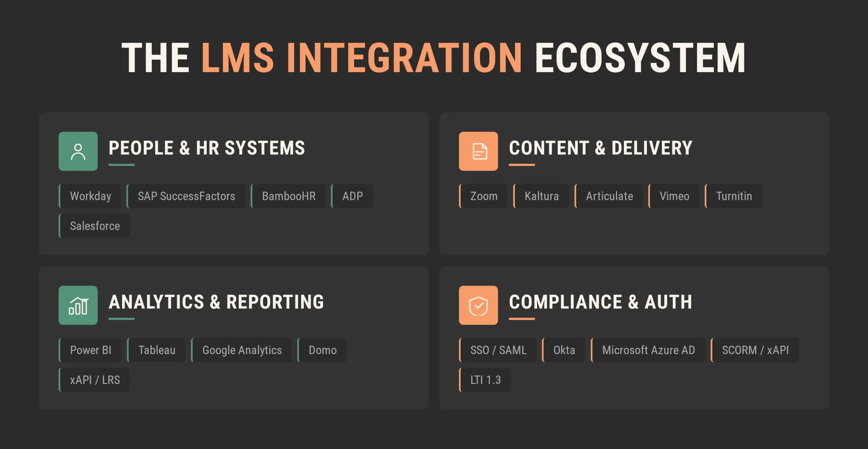Select the Tableau tag
The image size is (868, 449).
tap(156, 350)
